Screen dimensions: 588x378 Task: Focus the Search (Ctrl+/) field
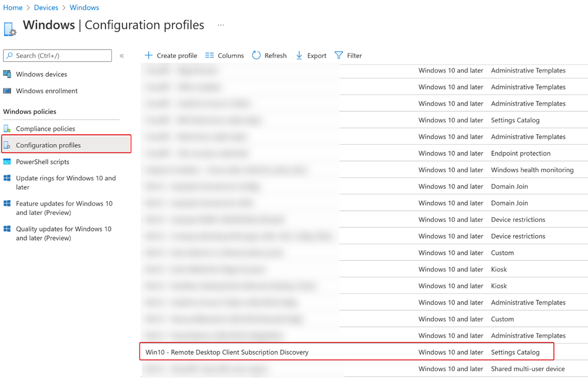(57, 55)
